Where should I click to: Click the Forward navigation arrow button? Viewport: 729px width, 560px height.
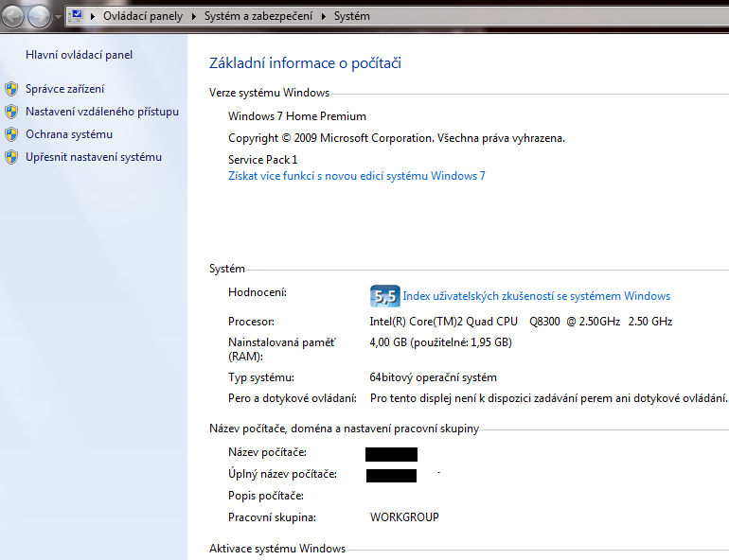point(39,17)
